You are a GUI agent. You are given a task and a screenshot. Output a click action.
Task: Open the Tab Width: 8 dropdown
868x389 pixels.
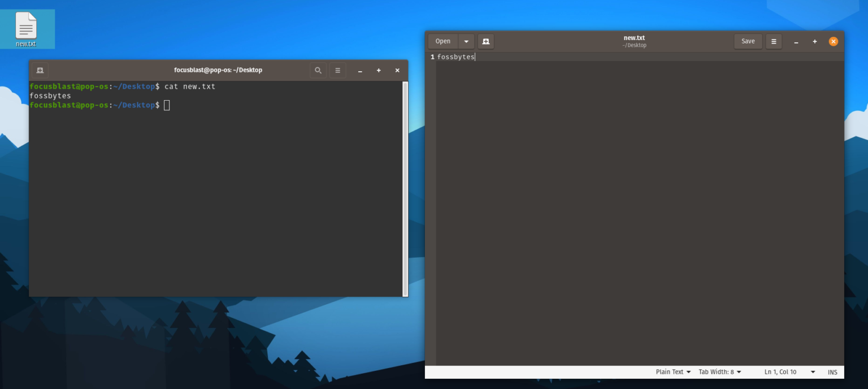(719, 371)
